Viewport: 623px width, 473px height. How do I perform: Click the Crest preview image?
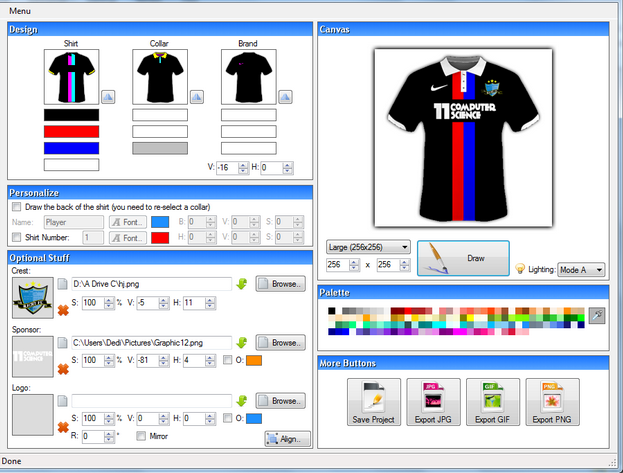click(33, 298)
